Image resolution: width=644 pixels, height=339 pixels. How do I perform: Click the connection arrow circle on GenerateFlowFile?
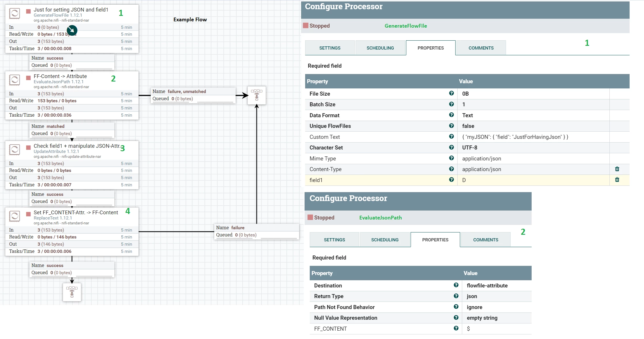(72, 30)
